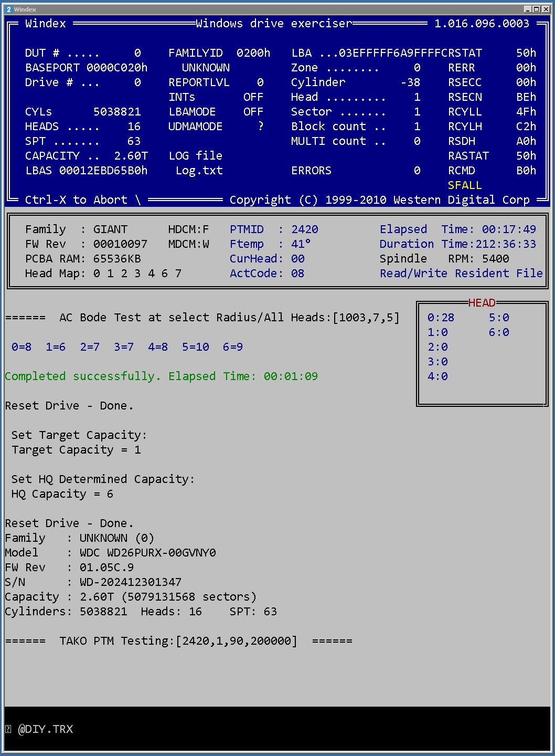
Task: Click the Elapsed Time 00:17:49 readout
Action: pyautogui.click(x=458, y=229)
